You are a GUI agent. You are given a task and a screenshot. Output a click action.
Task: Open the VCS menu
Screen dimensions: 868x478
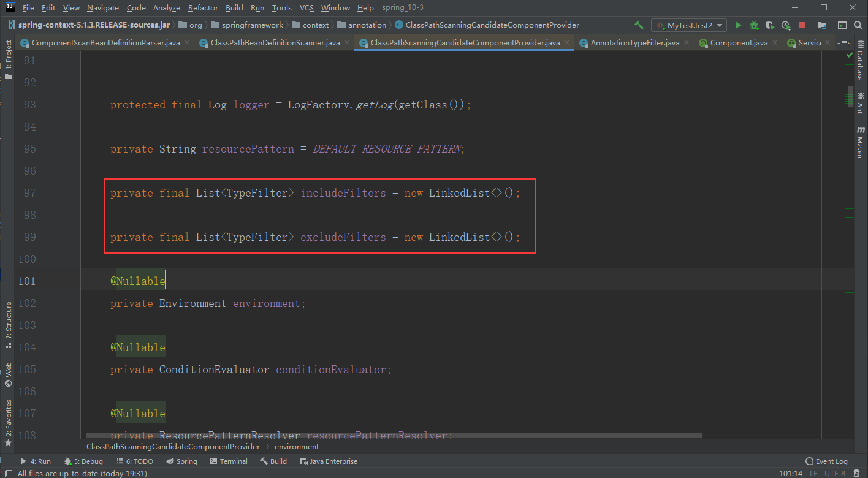306,8
